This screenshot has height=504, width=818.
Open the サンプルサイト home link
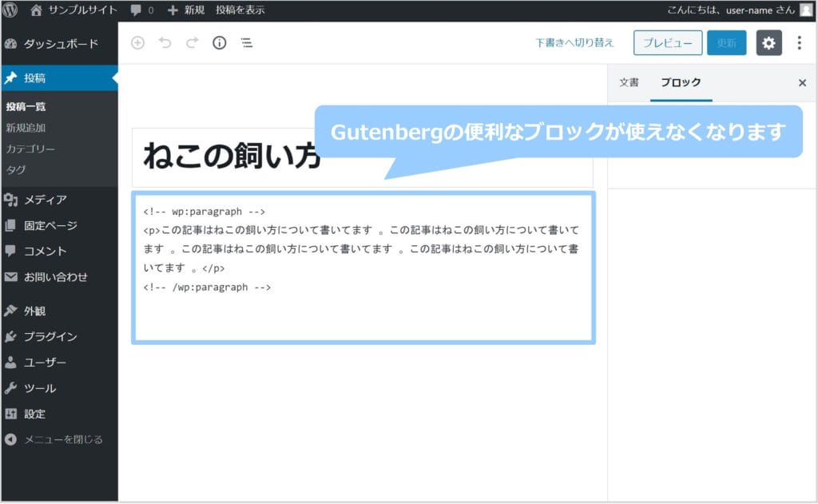pos(73,10)
